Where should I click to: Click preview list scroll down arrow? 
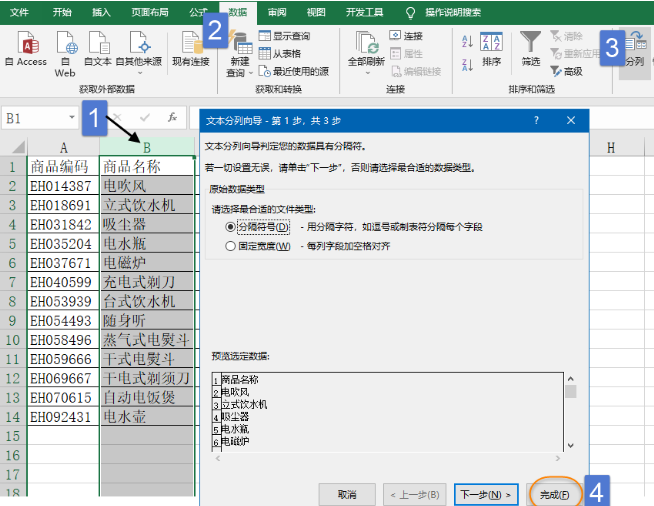coord(571,446)
